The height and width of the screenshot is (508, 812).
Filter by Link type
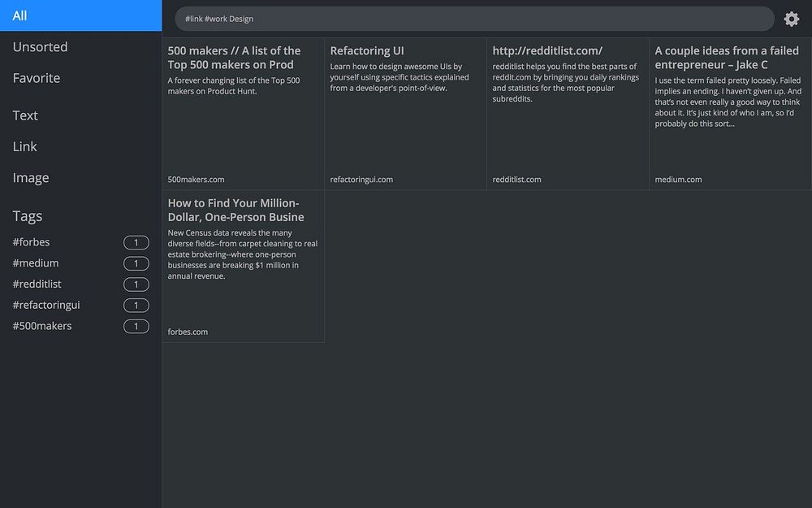tap(25, 146)
